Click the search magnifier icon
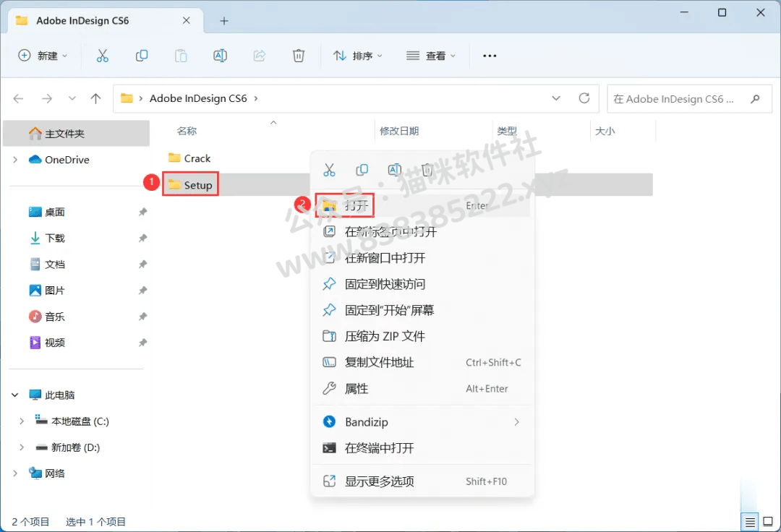This screenshot has width=781, height=532. pos(755,99)
